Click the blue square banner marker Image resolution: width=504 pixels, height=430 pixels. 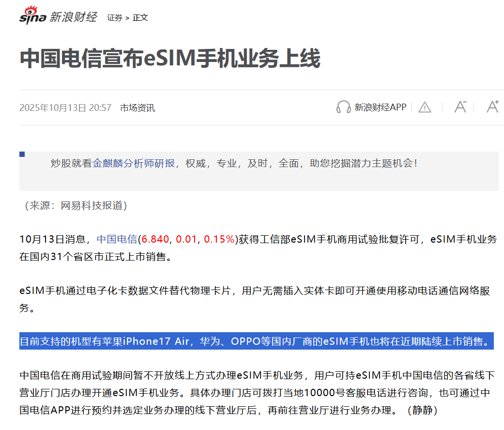22,154
